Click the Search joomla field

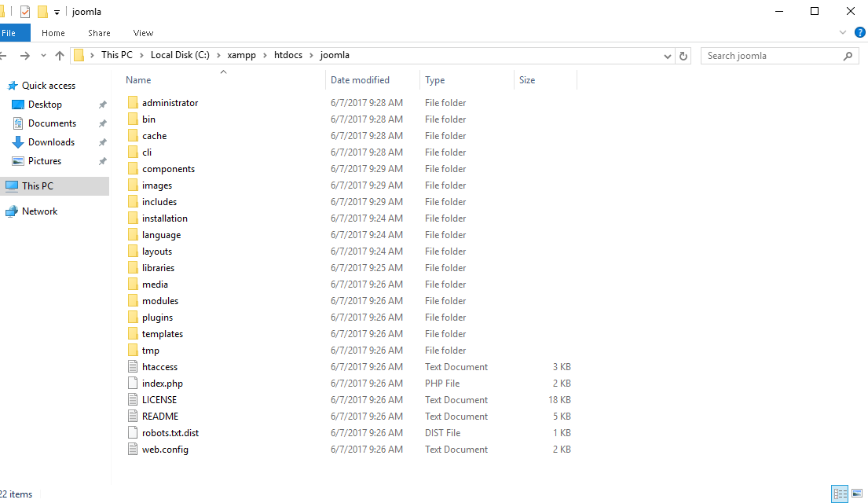point(779,56)
